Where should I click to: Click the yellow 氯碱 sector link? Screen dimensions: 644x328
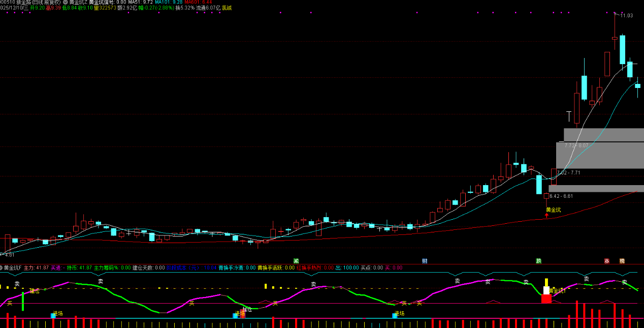coord(227,8)
